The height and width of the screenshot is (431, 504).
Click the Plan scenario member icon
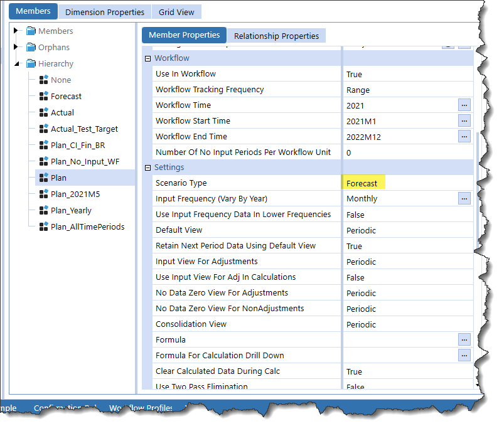[x=44, y=178]
